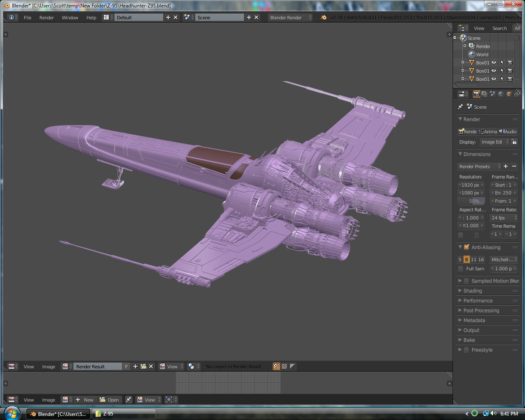Click the Animation render button
The width and height of the screenshot is (525, 420).
coord(488,131)
